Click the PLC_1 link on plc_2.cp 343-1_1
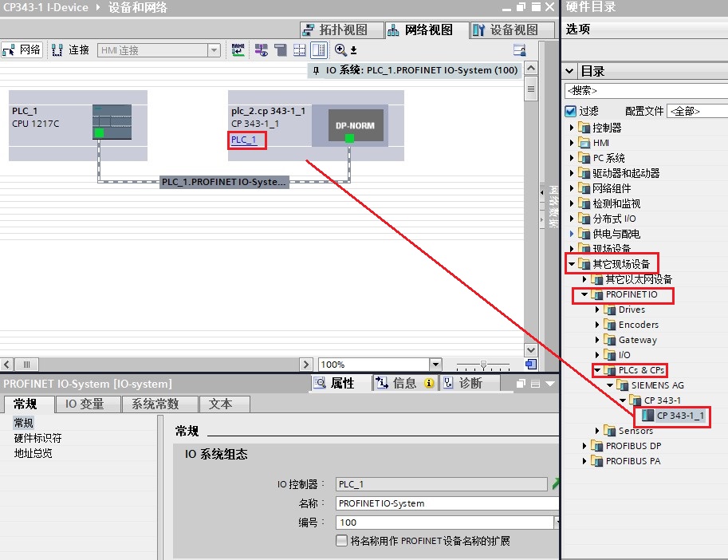 244,140
